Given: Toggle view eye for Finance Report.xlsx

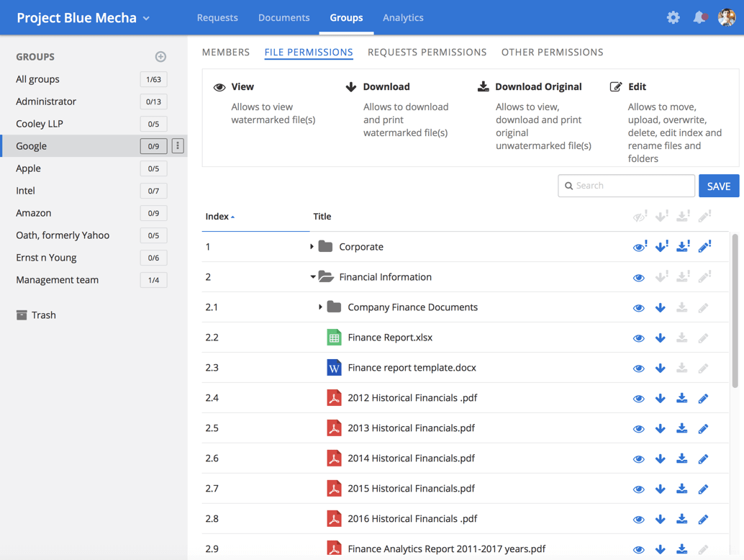Looking at the screenshot, I should pyautogui.click(x=639, y=338).
